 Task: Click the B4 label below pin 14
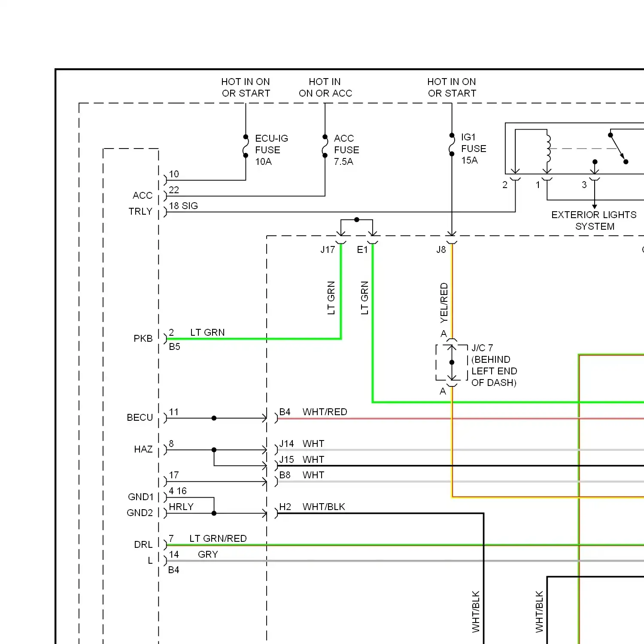tap(173, 570)
